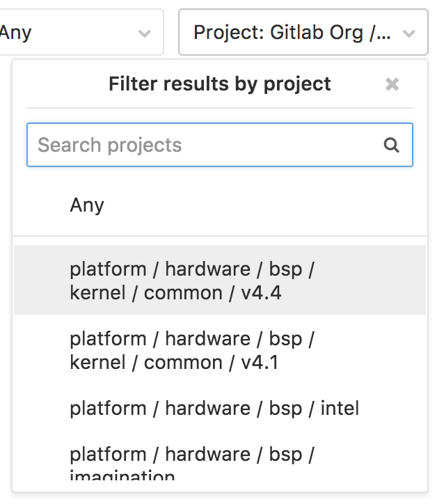Select platform / hardware / bsp / intel

(x=220, y=408)
